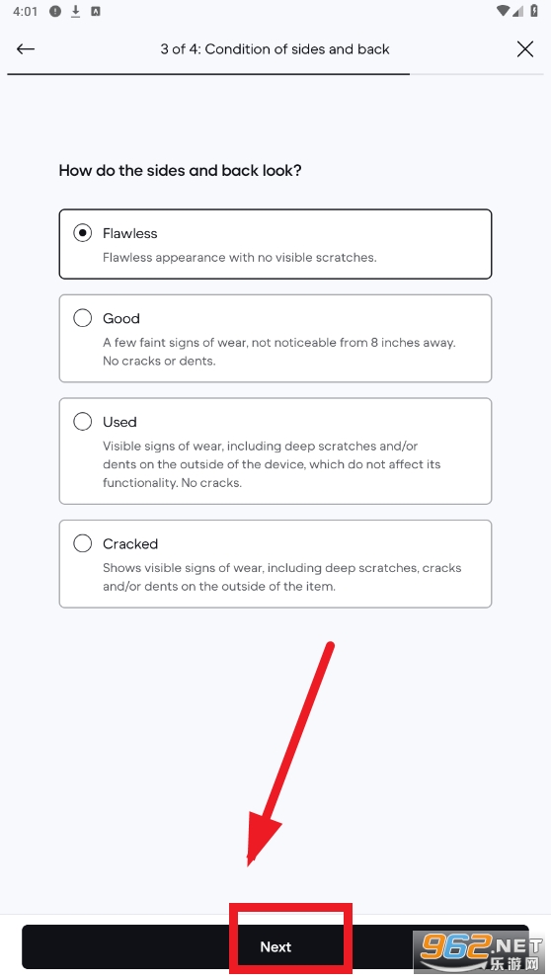Tap the step progress bar

point(275,74)
